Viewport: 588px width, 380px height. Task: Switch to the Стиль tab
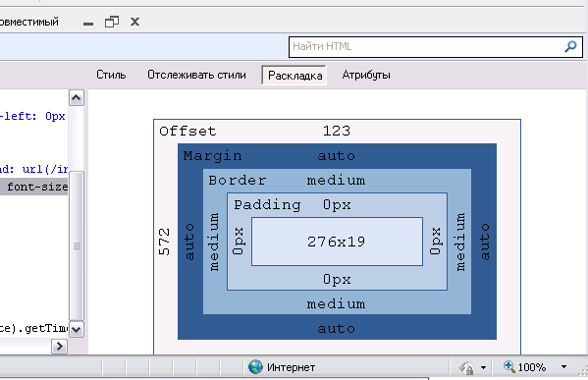[x=111, y=75]
